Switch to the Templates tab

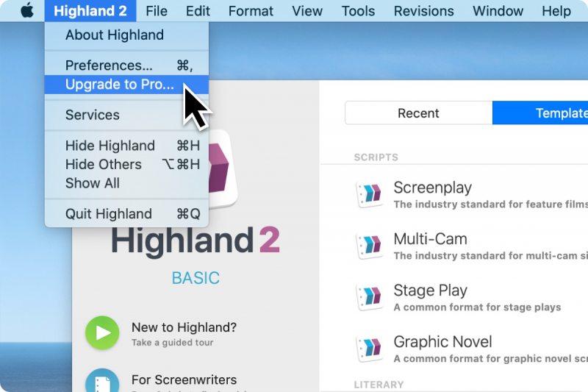click(x=544, y=113)
